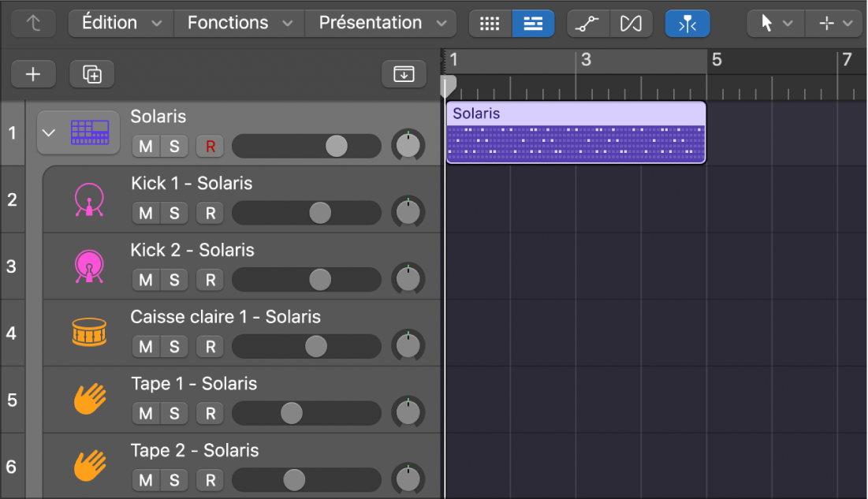Click the Tape 1 hand clap icon

90,400
